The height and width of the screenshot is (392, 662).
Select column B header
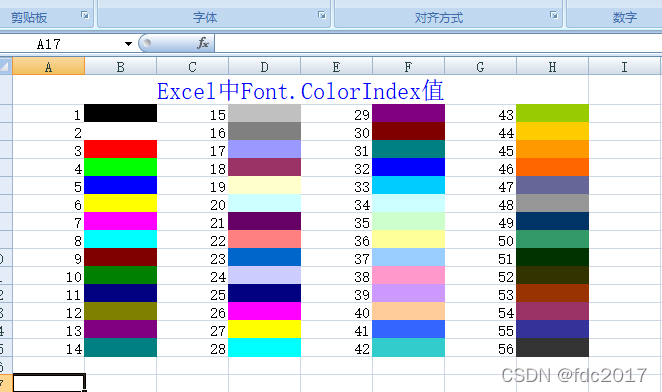(x=121, y=66)
